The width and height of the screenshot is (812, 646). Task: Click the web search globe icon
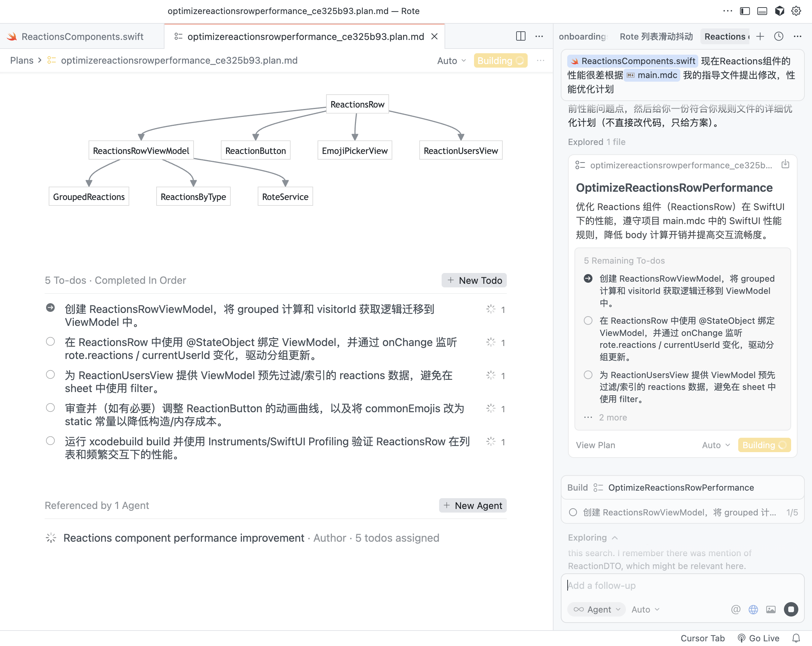(x=753, y=609)
